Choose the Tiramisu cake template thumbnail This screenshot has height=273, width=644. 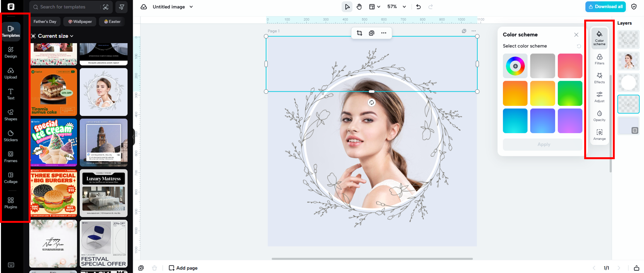(54, 92)
